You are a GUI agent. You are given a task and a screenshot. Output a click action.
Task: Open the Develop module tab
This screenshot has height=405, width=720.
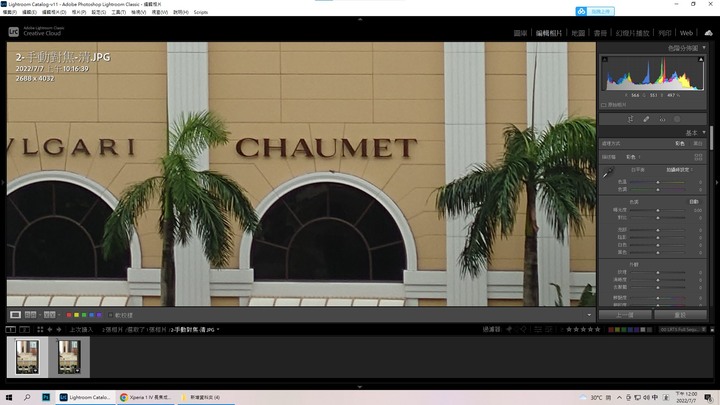click(549, 33)
